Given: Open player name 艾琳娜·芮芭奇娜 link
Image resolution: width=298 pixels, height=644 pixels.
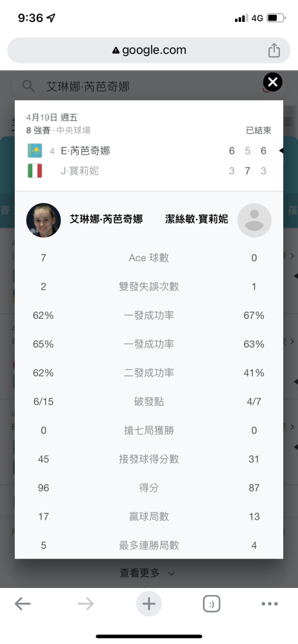Looking at the screenshot, I should [106, 220].
